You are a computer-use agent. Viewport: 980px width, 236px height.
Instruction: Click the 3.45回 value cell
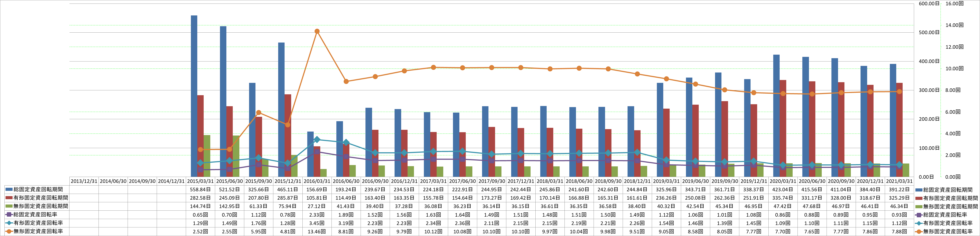coord(317,223)
